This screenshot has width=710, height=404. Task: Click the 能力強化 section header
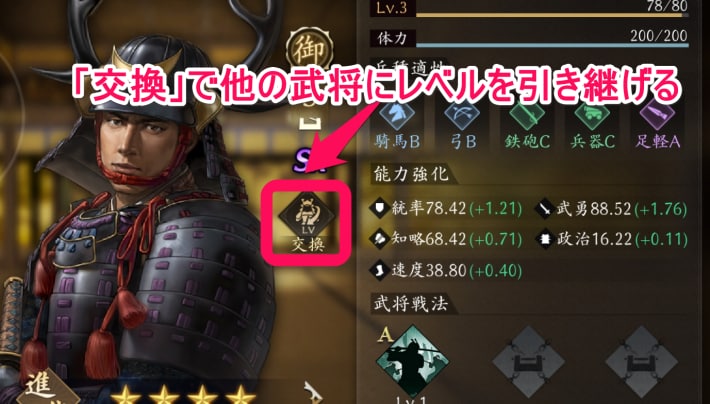411,174
